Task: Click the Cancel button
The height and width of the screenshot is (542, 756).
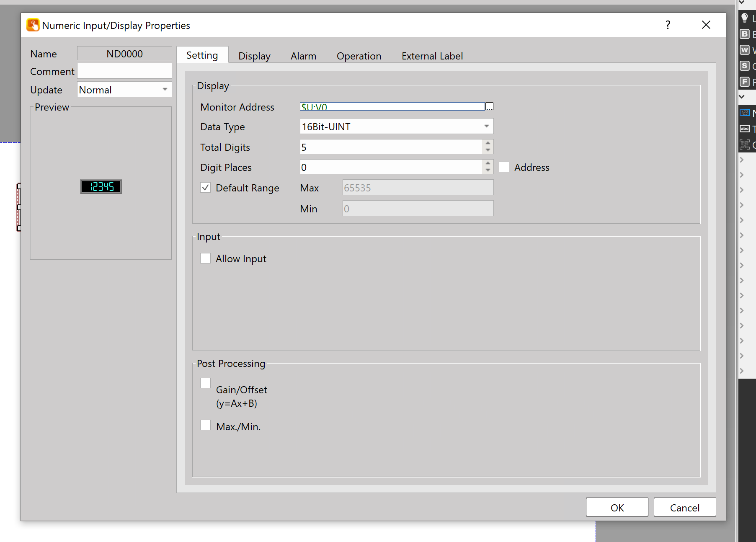Action: 684,507
